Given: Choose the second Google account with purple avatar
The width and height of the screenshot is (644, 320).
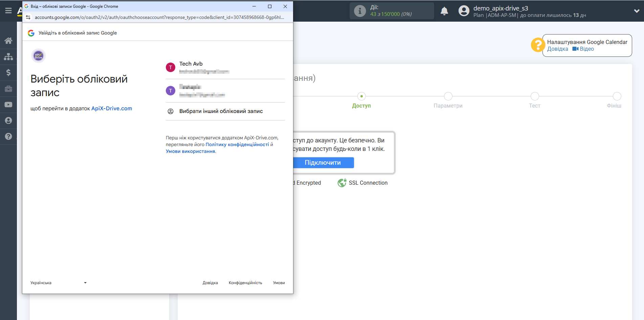Looking at the screenshot, I should click(x=225, y=91).
